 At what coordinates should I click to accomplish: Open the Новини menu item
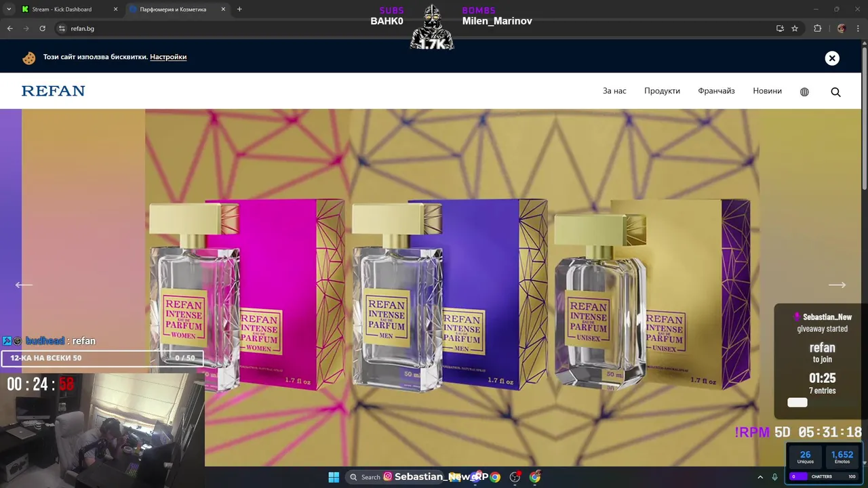tap(767, 91)
